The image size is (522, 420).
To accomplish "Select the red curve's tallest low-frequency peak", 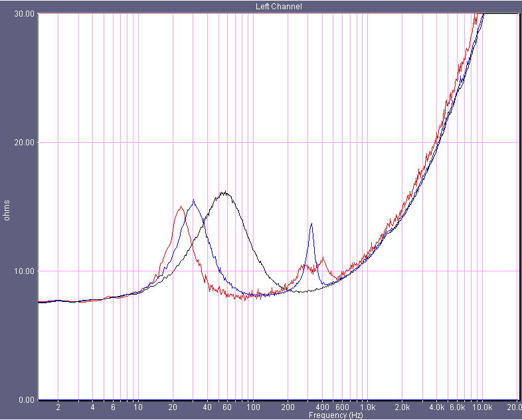I will click(181, 206).
